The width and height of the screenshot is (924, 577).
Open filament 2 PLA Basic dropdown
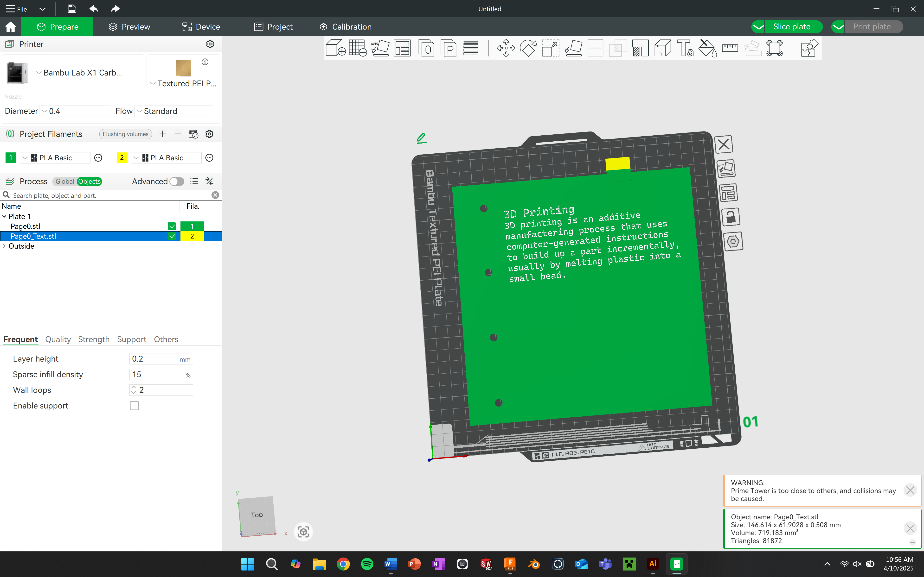[166, 158]
